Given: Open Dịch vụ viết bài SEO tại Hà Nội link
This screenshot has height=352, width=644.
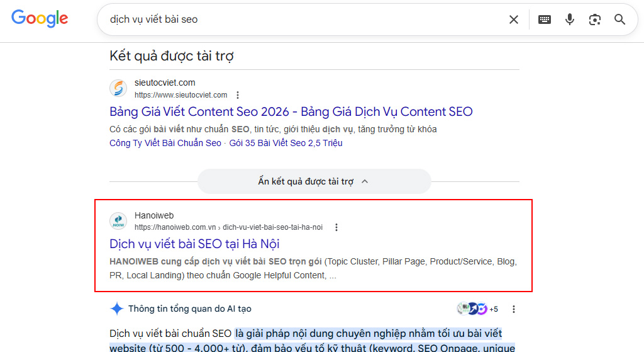Looking at the screenshot, I should [194, 244].
